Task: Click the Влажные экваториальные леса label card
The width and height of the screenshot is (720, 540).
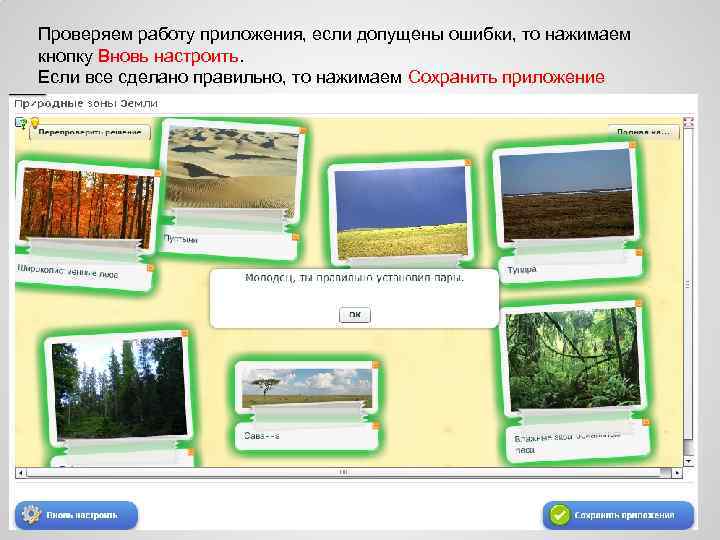Action: point(578,443)
